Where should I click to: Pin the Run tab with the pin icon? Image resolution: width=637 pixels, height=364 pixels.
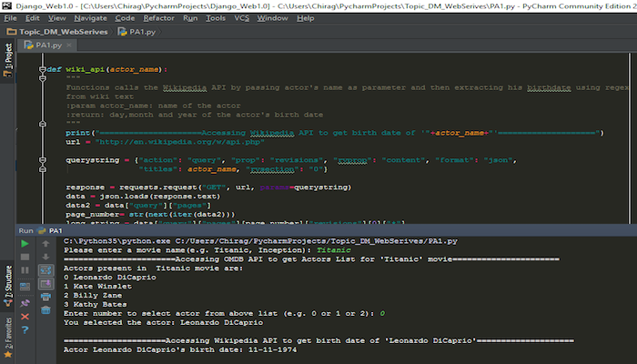25,303
